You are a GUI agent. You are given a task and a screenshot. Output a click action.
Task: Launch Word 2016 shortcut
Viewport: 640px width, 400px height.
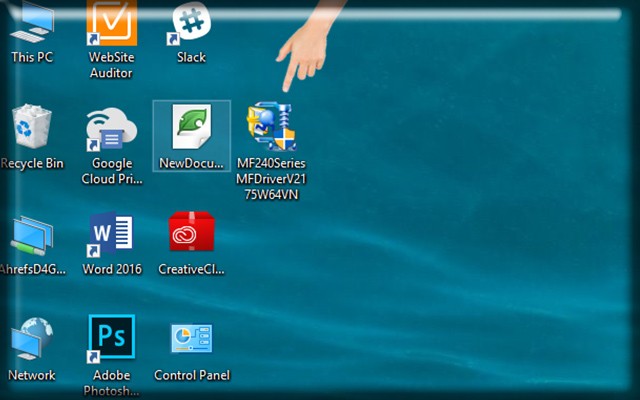(x=111, y=235)
